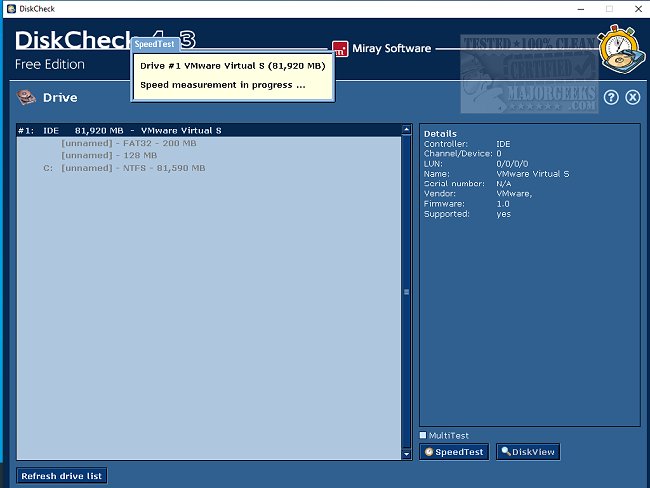Click the Controller value 'IDE' in Details

pos(503,144)
